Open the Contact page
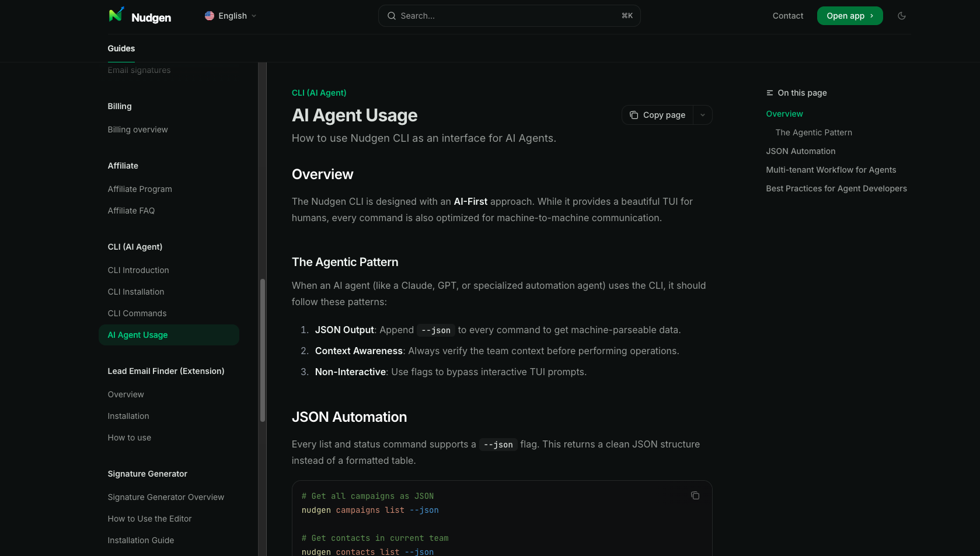This screenshot has width=980, height=556. coord(787,16)
